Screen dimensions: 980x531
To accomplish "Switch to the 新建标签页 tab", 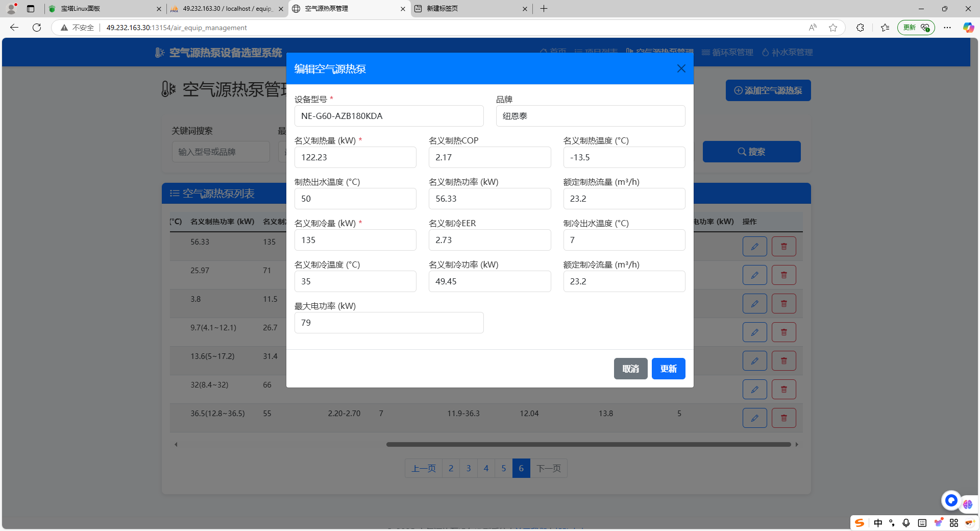I will pos(471,9).
